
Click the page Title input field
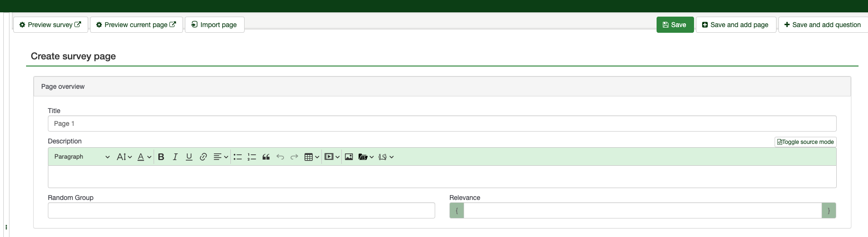click(442, 123)
